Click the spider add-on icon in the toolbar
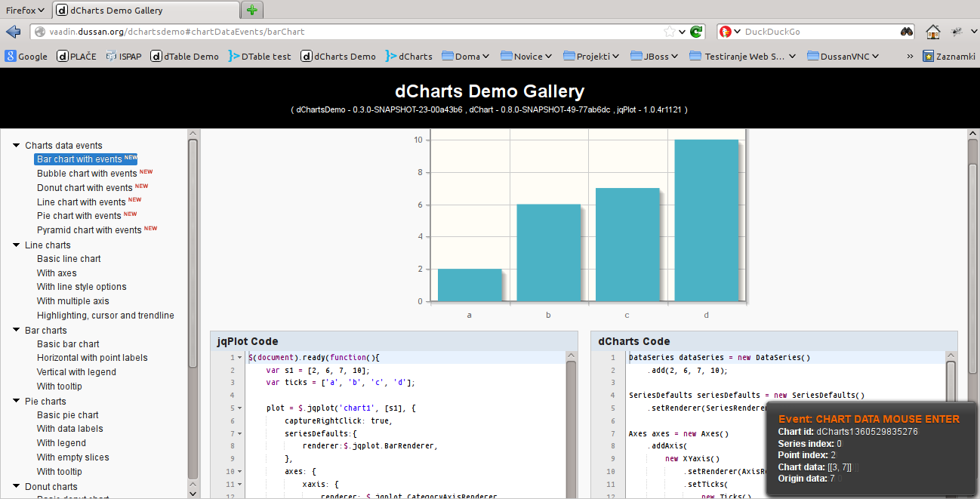Screen dimensions: 980x499 (x=957, y=32)
